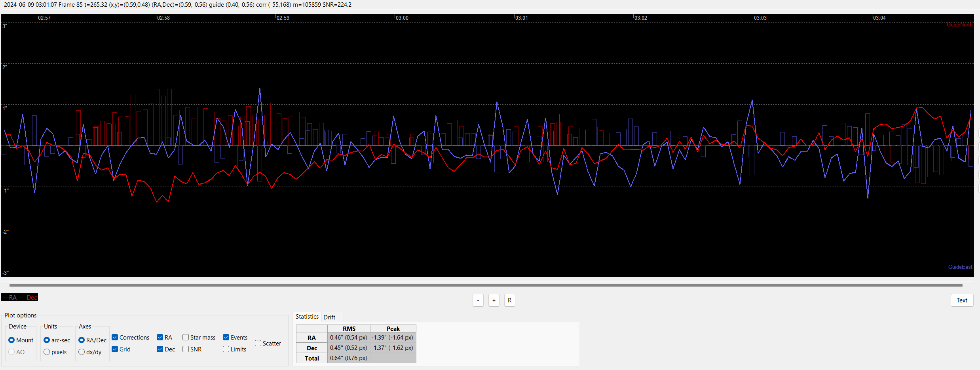The height and width of the screenshot is (370, 980).
Task: Uncheck the Events checkbox
Action: (x=226, y=337)
